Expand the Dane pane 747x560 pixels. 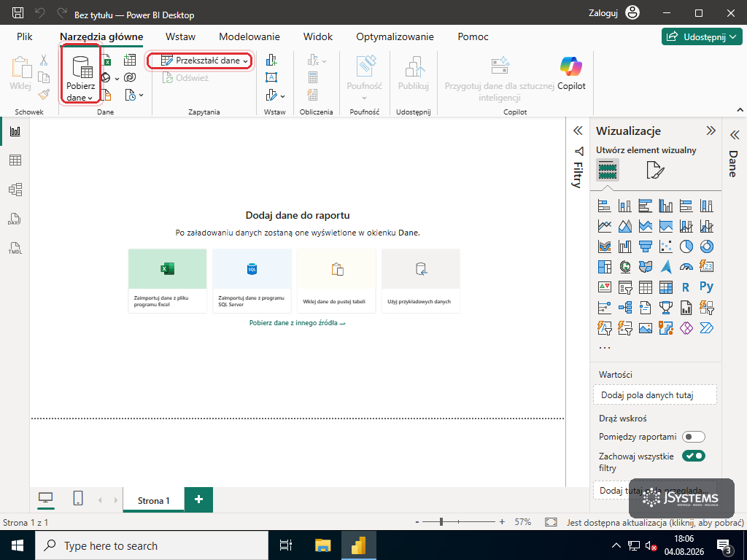pyautogui.click(x=734, y=135)
